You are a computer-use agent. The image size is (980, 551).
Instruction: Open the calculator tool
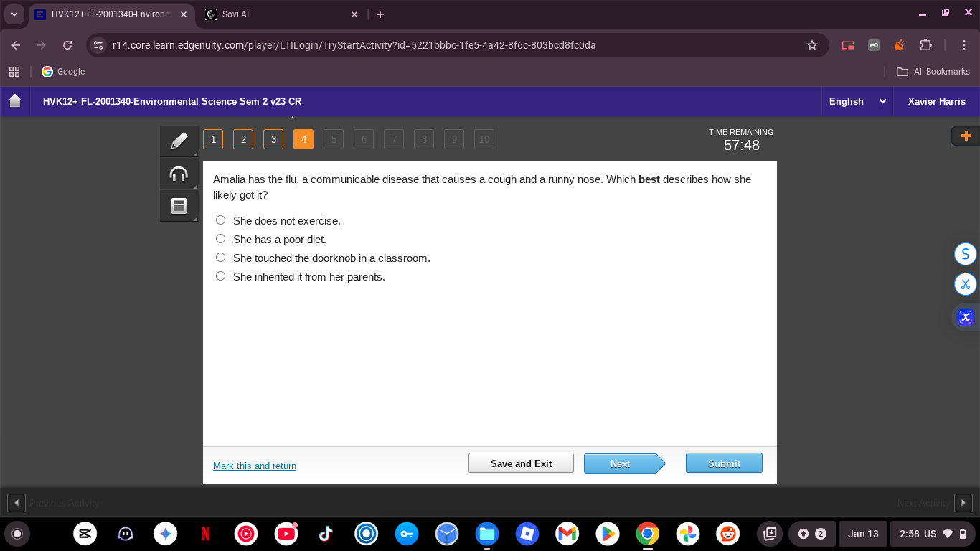tap(179, 206)
